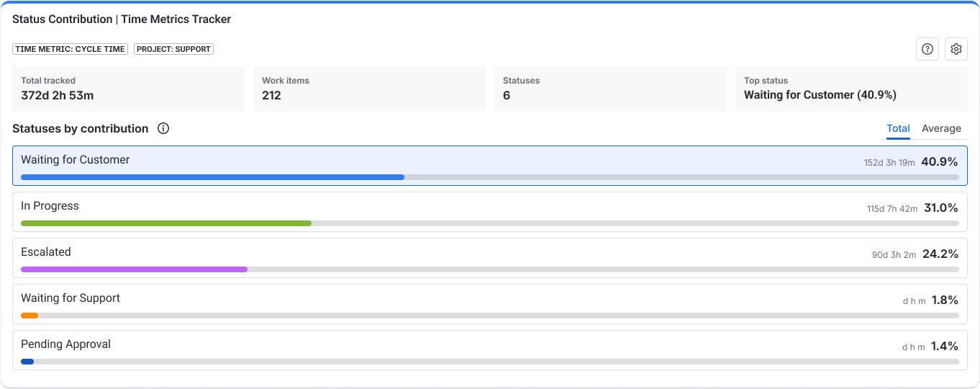The height and width of the screenshot is (389, 980).
Task: Click the purple Escalated progress bar
Action: point(134,269)
